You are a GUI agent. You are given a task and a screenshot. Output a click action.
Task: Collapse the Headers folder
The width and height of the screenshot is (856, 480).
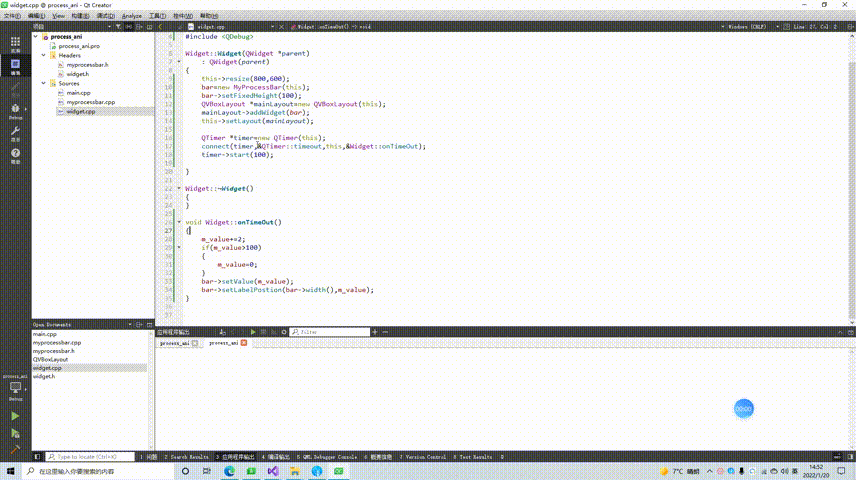[x=44, y=55]
